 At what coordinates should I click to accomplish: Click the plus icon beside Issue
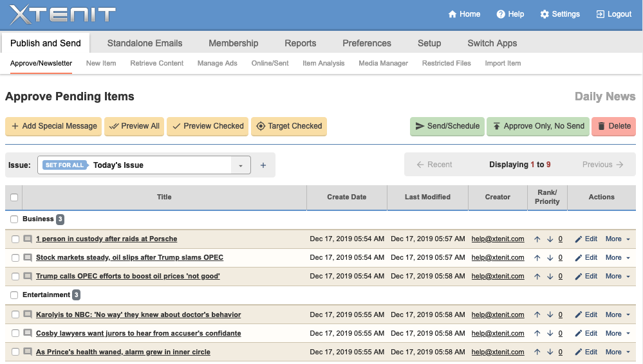(263, 165)
